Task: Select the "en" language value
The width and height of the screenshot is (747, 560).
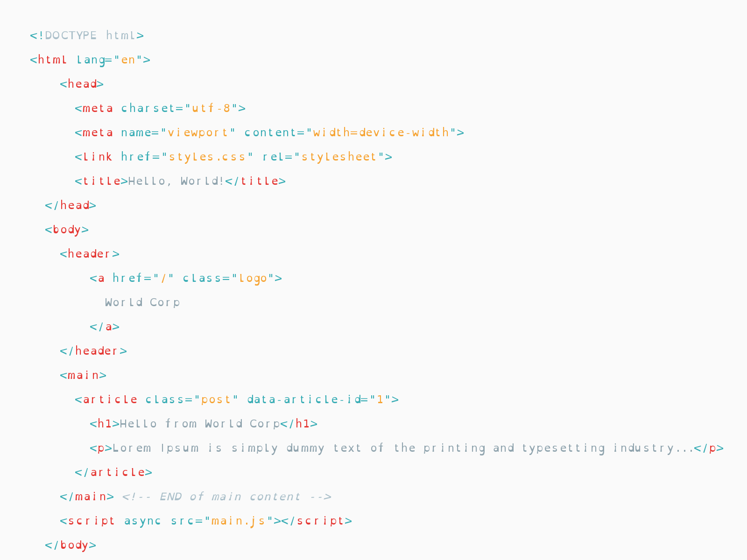Action: tap(128, 60)
